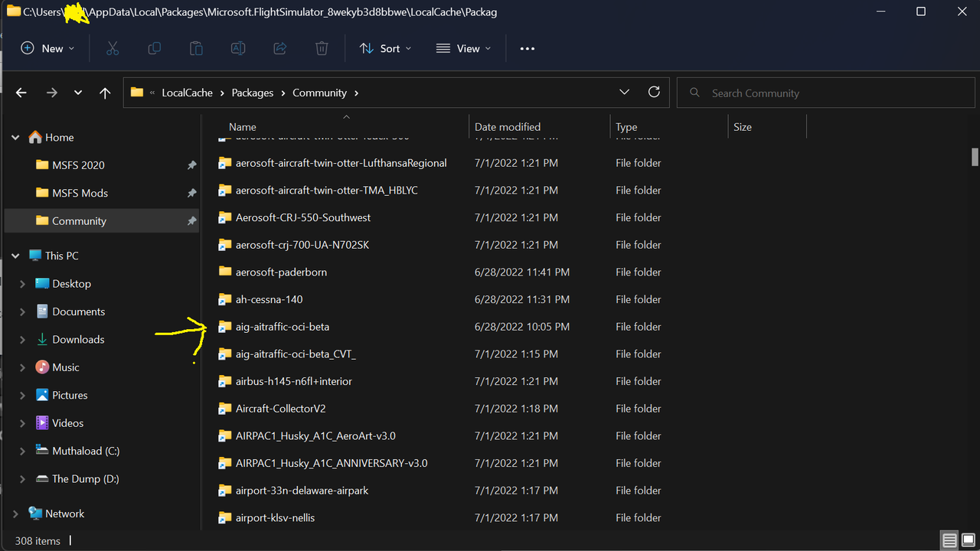The width and height of the screenshot is (980, 551).
Task: Select aerosoft-aircraft-twin-otter-LufthansaRegional folder
Action: 341,163
